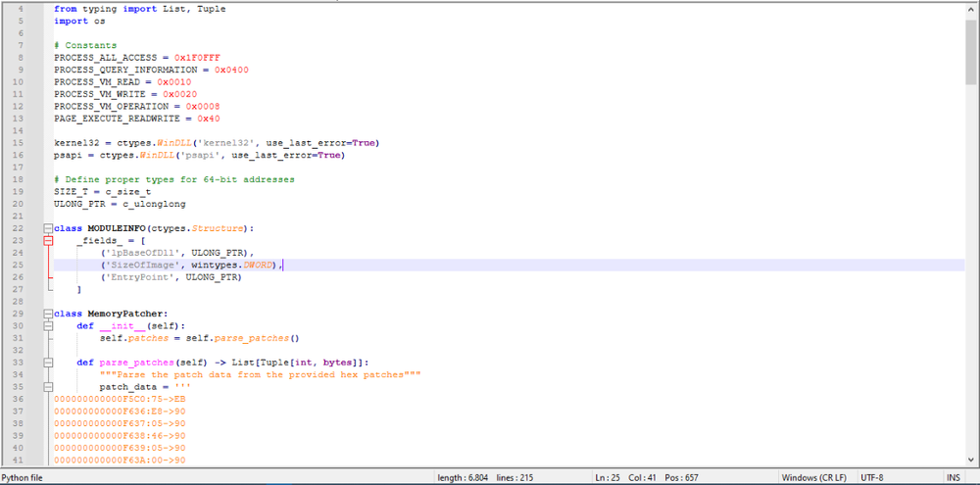Click the '# Constants' comment line
980x485 pixels.
click(x=85, y=45)
